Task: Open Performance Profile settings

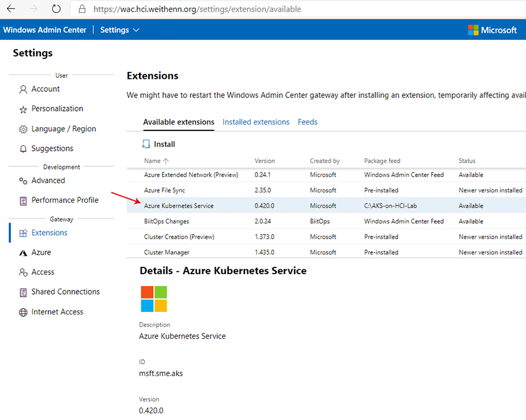Action: pos(65,200)
